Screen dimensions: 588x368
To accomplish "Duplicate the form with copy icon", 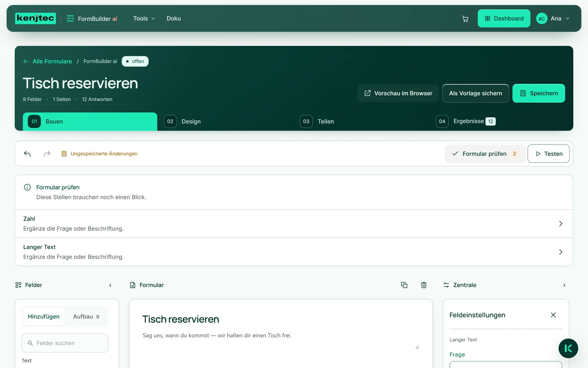I will click(404, 285).
